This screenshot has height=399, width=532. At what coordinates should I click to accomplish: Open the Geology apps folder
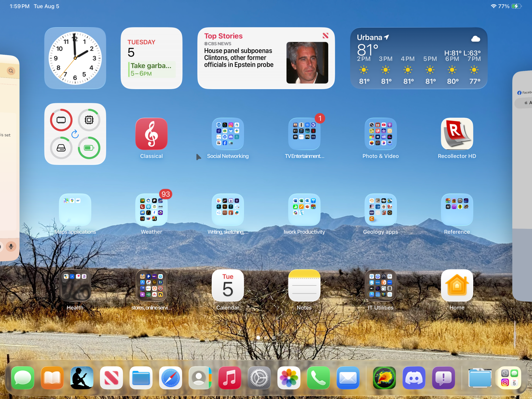point(380,210)
